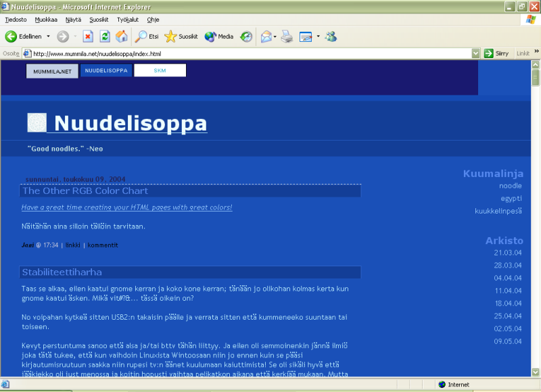Viewport: 541px width, 392px height.
Task: Click the address bar URL field
Action: pyautogui.click(x=250, y=53)
